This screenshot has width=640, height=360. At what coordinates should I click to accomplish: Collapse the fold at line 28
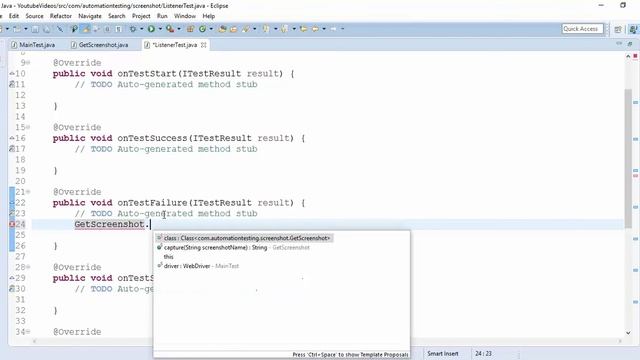coord(28,267)
